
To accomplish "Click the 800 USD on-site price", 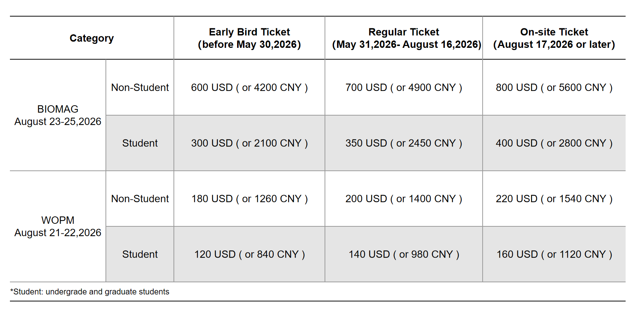I will [x=554, y=88].
